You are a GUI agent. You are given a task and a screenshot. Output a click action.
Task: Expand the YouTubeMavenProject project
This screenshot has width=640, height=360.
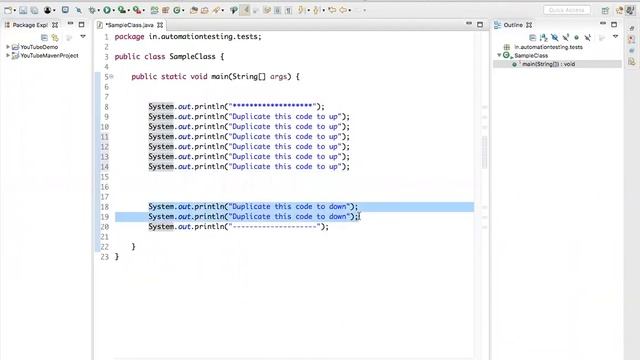7,55
